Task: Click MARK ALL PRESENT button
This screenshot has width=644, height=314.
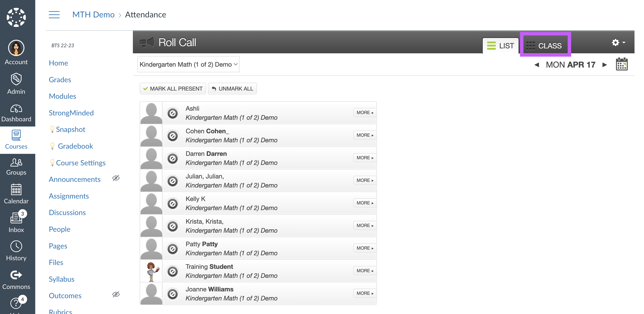Action: [x=172, y=89]
